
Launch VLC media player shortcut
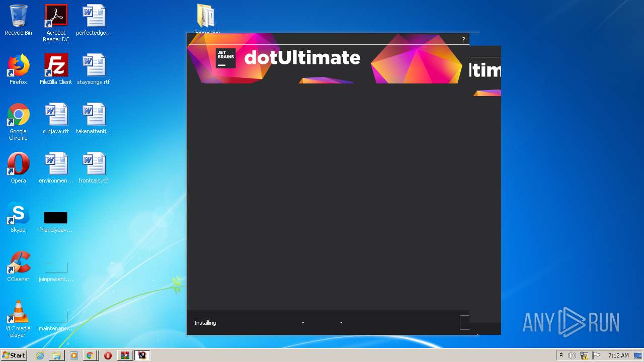click(18, 319)
